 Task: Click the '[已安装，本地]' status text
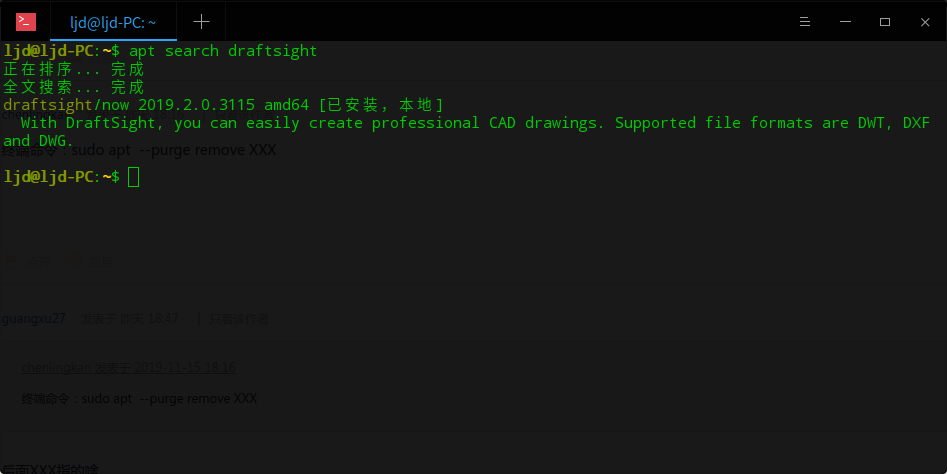pyautogui.click(x=381, y=105)
